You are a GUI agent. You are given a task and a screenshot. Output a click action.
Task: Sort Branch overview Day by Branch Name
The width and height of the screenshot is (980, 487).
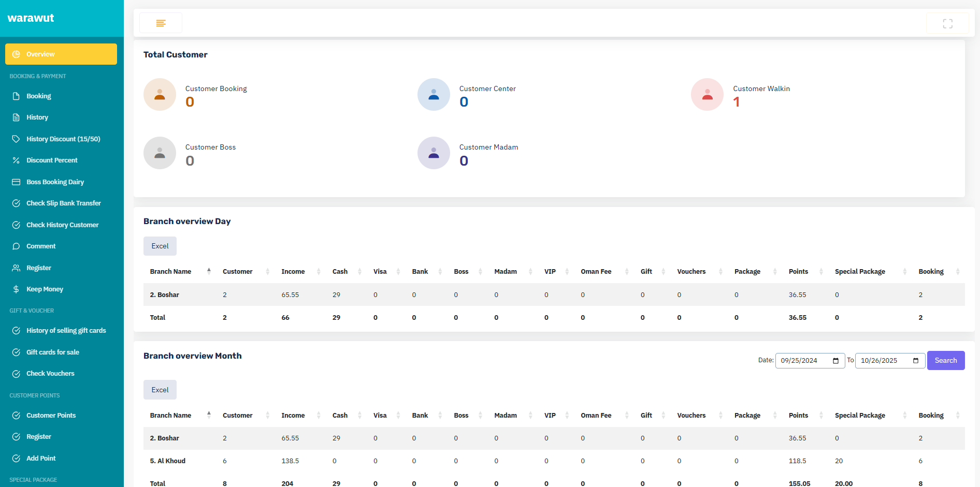[171, 272]
